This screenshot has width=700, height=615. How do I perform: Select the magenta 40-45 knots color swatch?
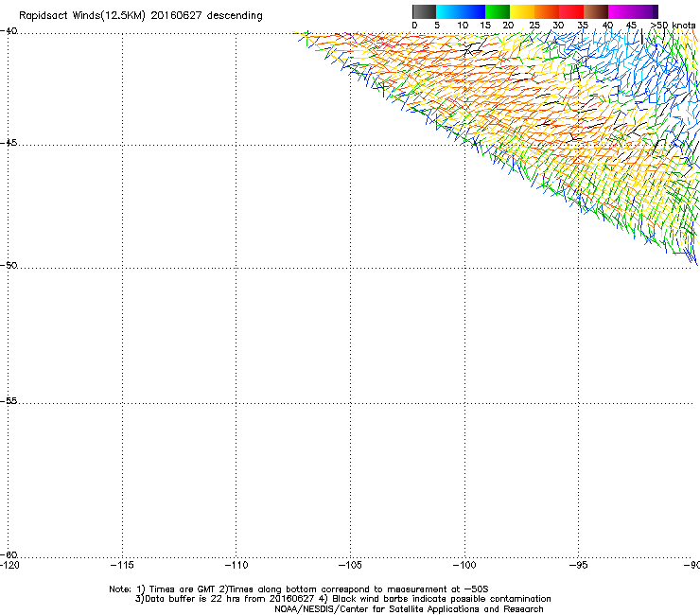(x=621, y=11)
